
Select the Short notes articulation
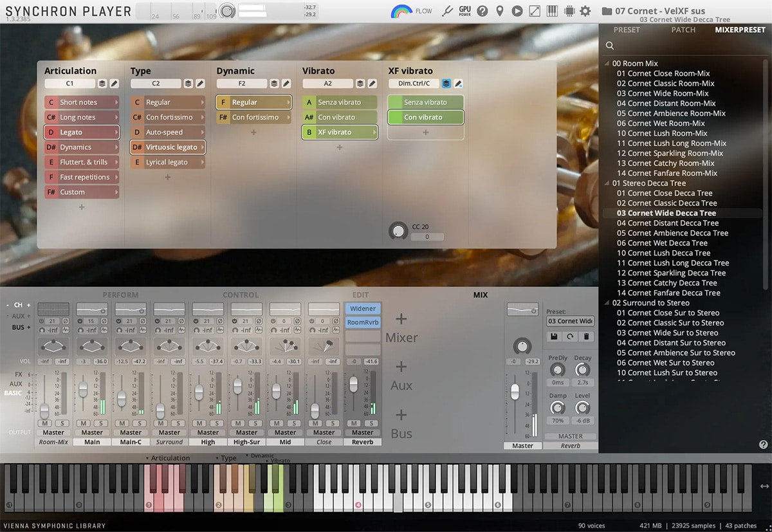[x=82, y=102]
